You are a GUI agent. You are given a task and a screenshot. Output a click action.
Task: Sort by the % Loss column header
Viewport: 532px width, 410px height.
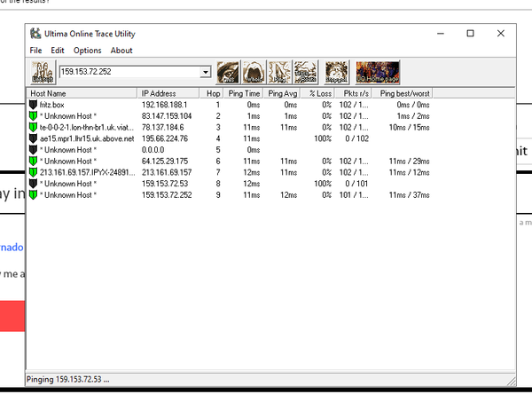tap(318, 93)
